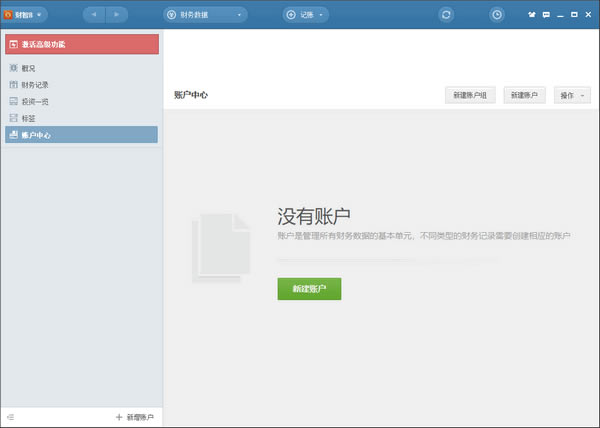600x428 pixels.
Task: Click the green 新建账户 button
Action: 309,289
